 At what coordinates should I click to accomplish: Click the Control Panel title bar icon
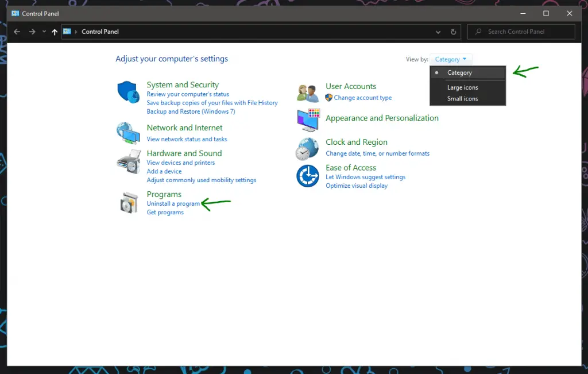tap(15, 14)
